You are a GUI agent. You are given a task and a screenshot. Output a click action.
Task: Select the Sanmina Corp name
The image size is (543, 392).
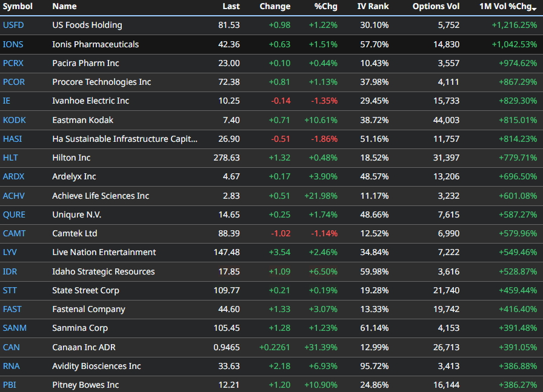pyautogui.click(x=80, y=328)
